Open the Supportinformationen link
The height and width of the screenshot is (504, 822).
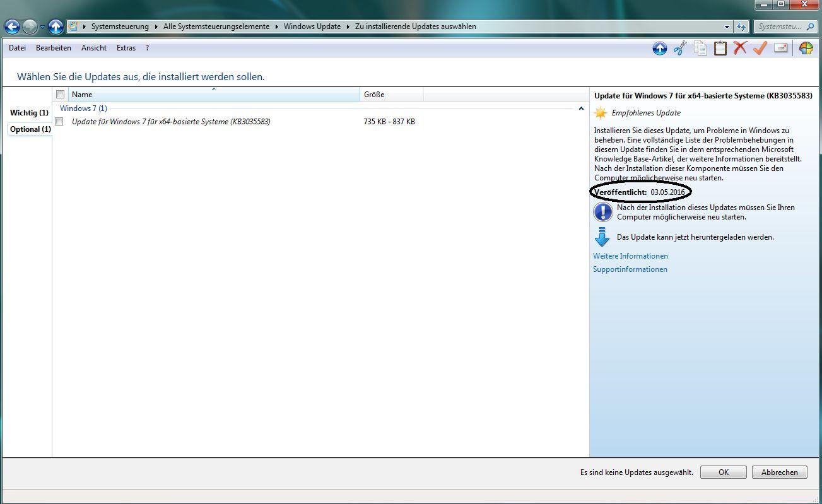(630, 269)
